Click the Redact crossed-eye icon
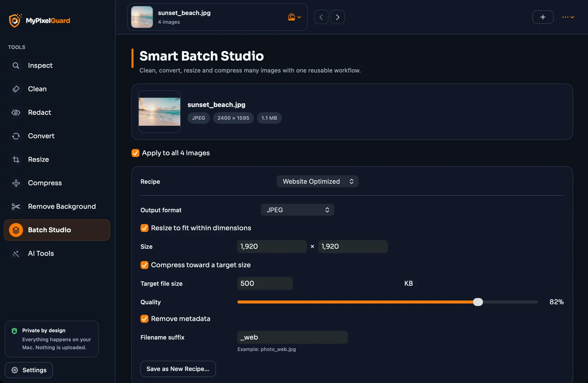This screenshot has height=383, width=588. click(x=16, y=113)
